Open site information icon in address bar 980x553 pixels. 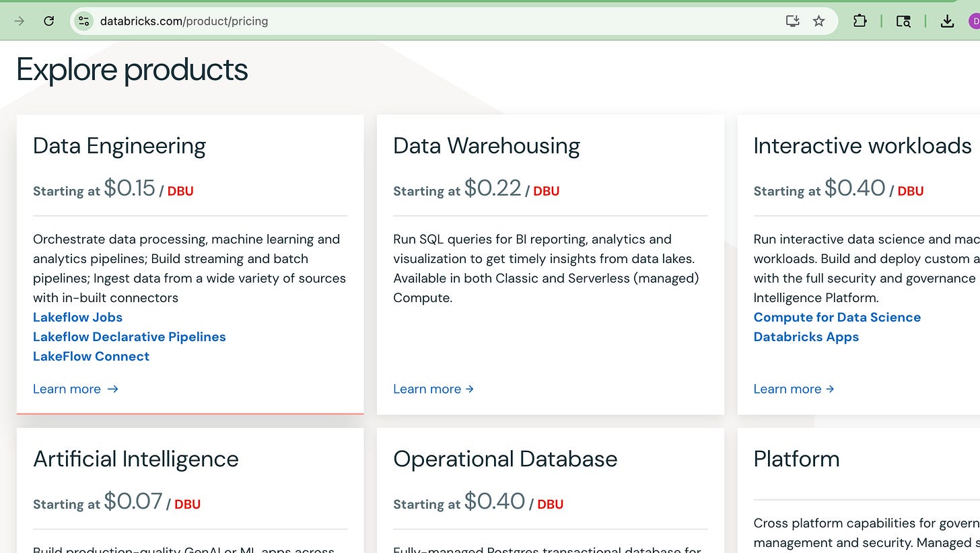[83, 21]
